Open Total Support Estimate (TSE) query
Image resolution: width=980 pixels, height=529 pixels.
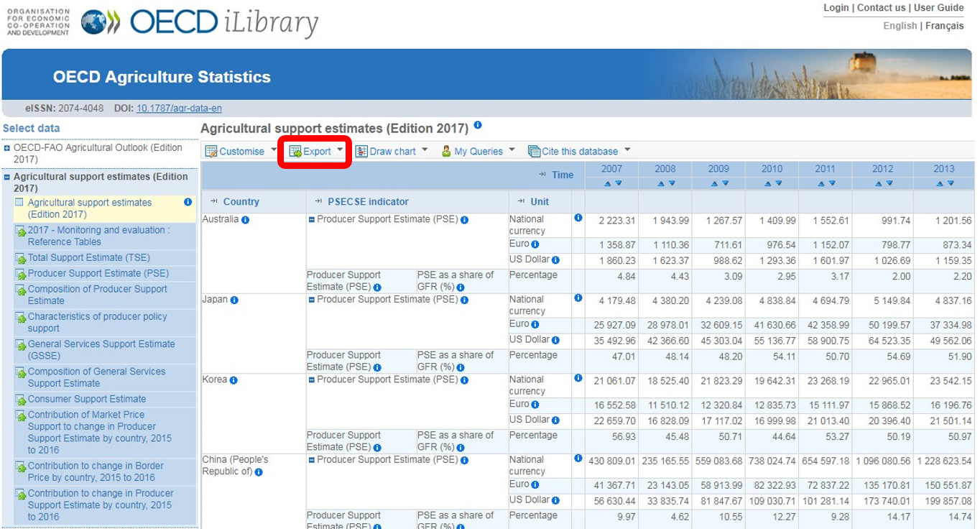tap(89, 257)
